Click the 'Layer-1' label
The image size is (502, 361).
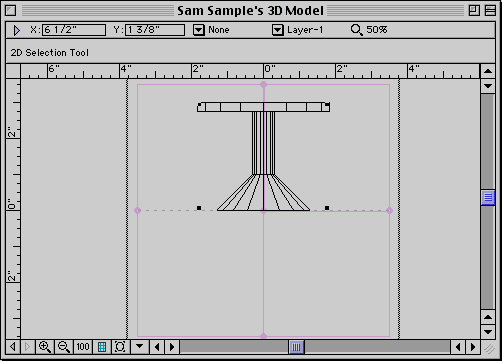(x=305, y=30)
